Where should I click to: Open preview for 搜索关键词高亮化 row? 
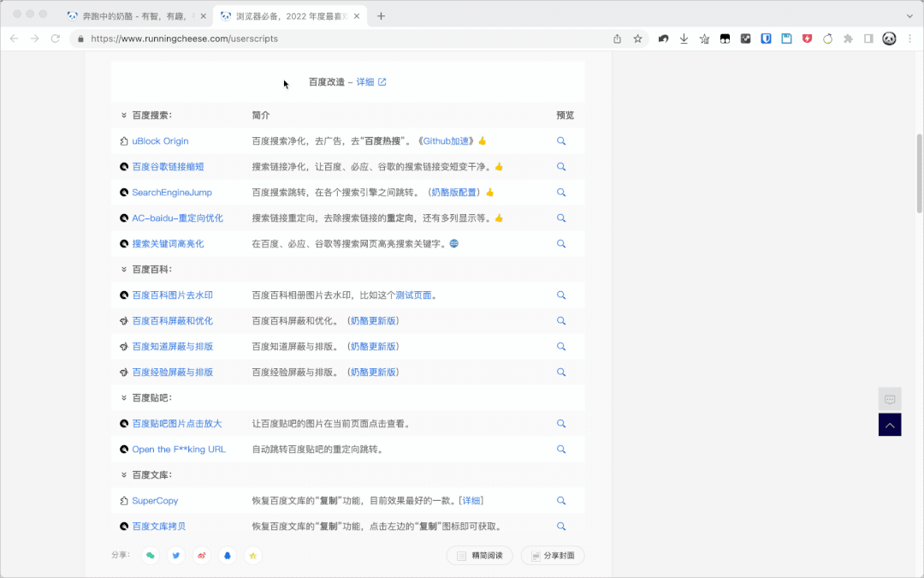561,243
